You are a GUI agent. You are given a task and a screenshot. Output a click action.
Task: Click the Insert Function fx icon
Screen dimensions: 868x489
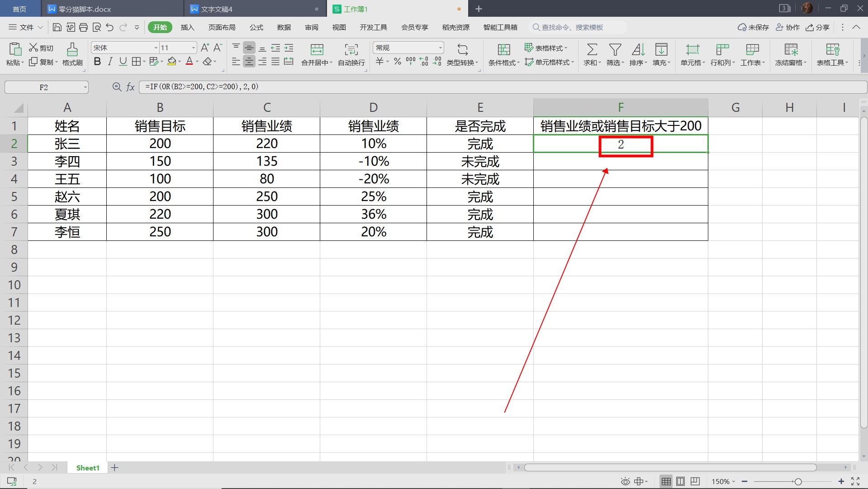[x=130, y=87]
